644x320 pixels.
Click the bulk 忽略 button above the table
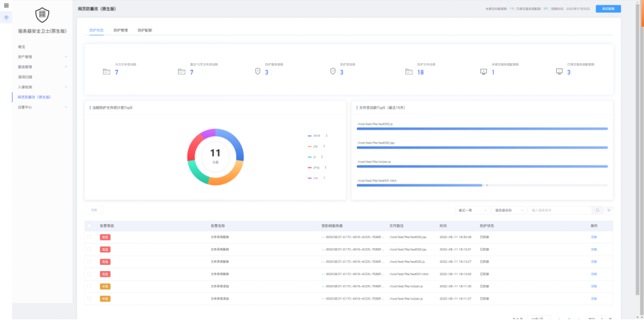pyautogui.click(x=94, y=210)
